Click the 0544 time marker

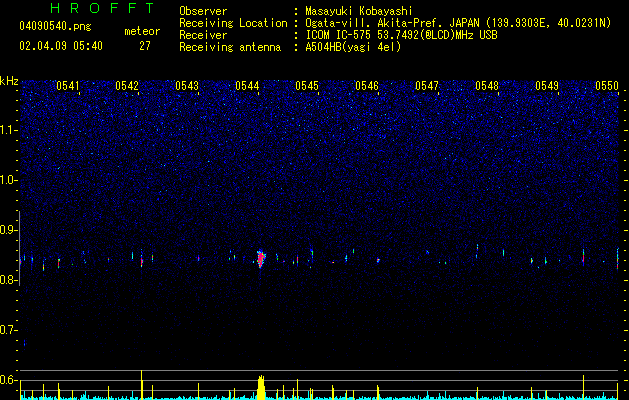click(x=247, y=86)
